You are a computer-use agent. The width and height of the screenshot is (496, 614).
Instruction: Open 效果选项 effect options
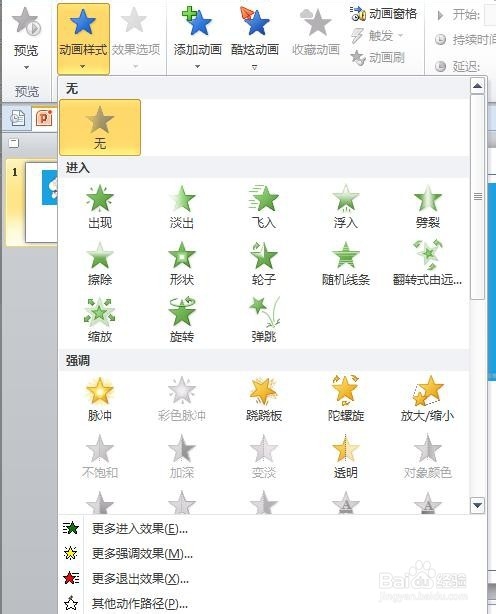[x=135, y=38]
